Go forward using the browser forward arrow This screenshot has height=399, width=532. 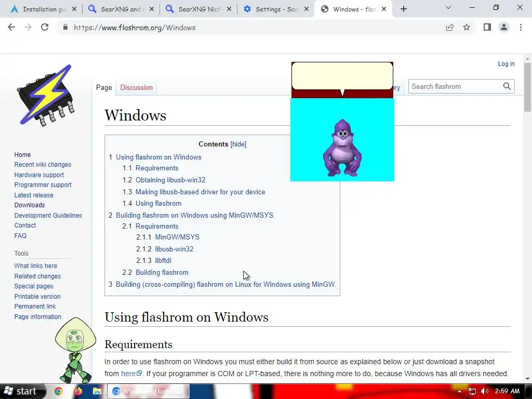pyautogui.click(x=28, y=28)
